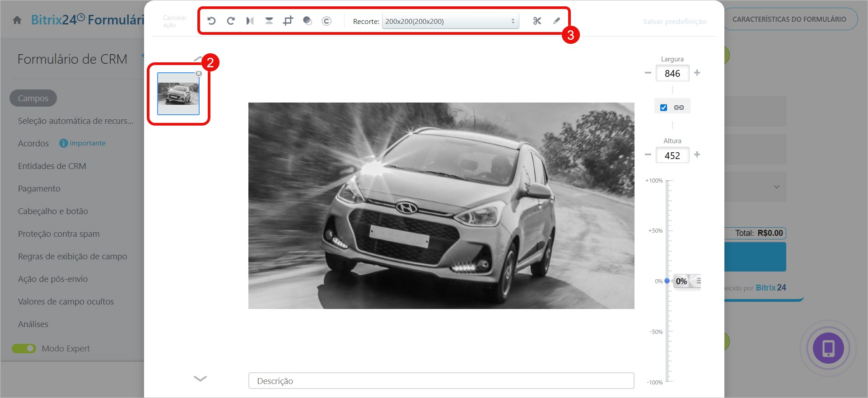Decrease the Largura value with minus

(648, 73)
